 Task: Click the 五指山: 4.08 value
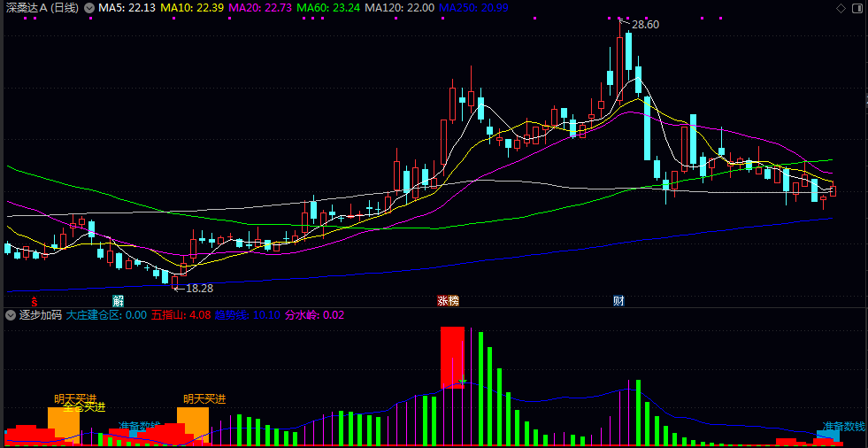pos(181,315)
